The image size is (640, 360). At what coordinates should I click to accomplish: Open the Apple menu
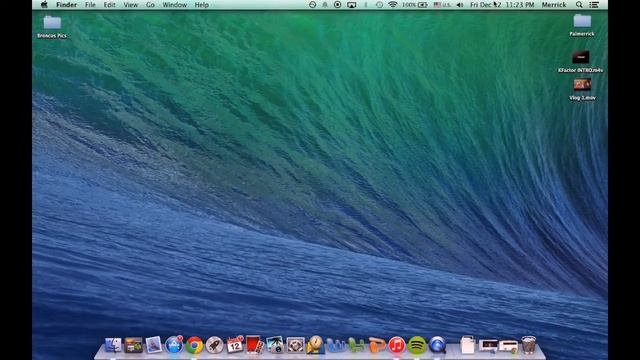44,5
